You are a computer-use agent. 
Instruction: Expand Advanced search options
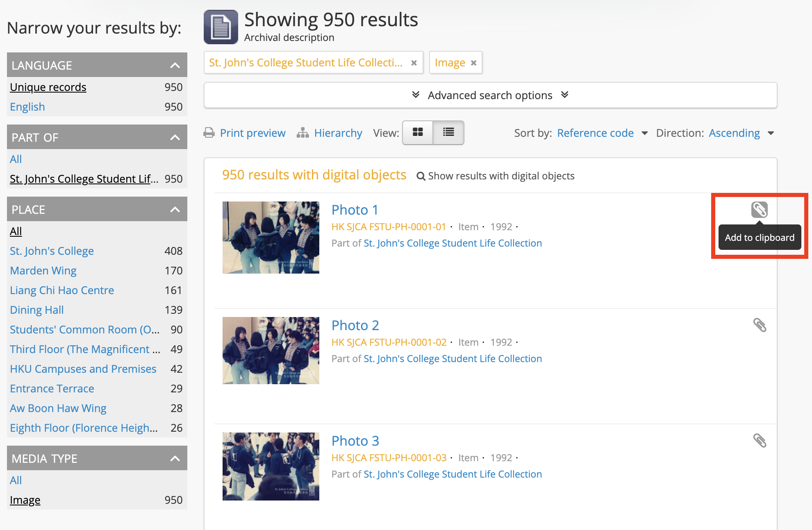pyautogui.click(x=490, y=95)
